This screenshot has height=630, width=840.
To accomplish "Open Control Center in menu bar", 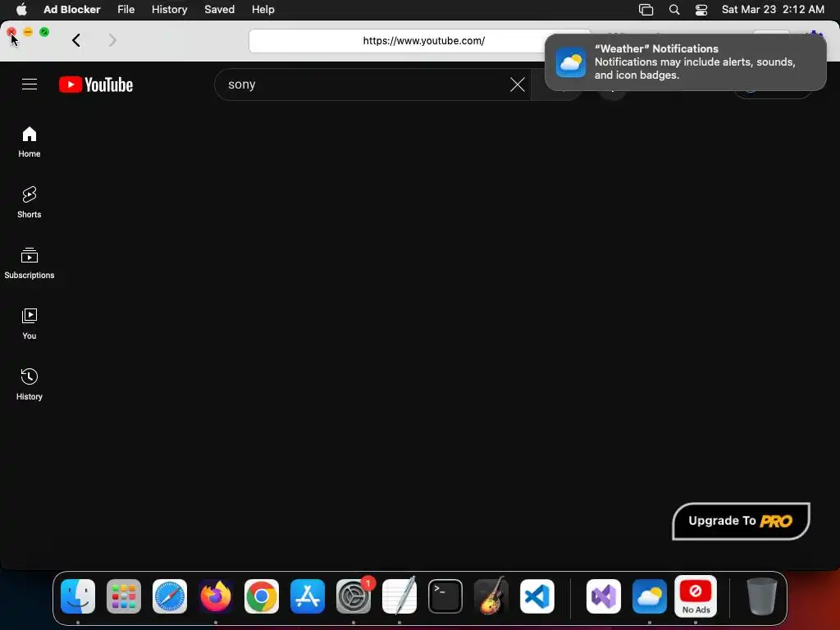I will click(x=701, y=10).
